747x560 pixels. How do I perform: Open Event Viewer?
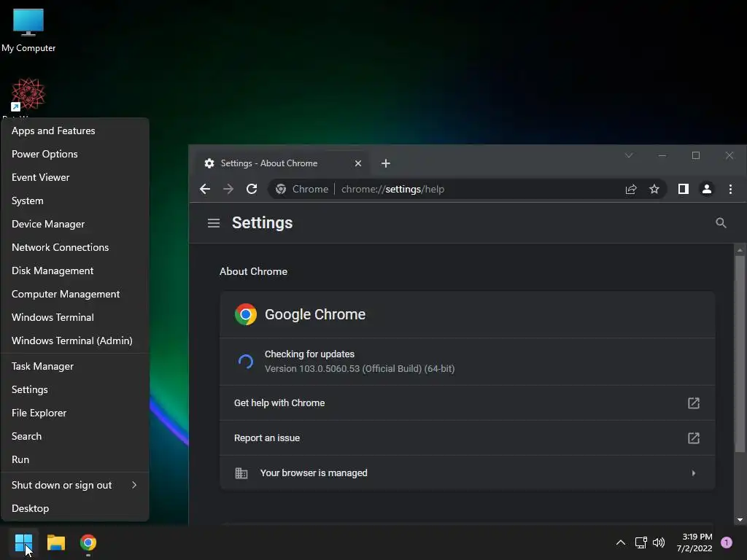pyautogui.click(x=75, y=177)
